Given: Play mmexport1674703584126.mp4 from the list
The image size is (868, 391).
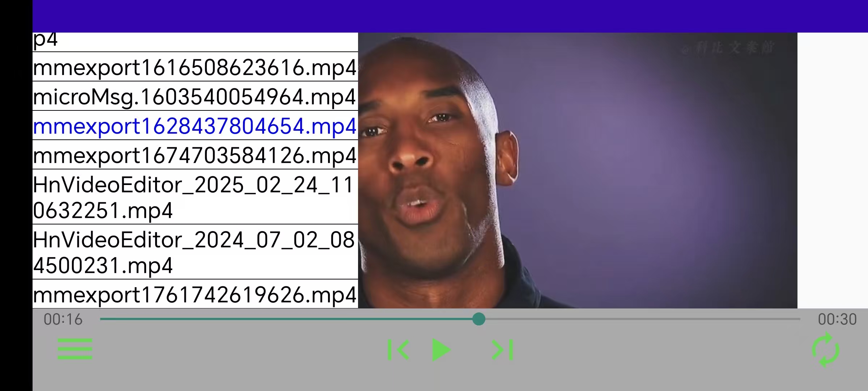Looking at the screenshot, I should (x=195, y=155).
